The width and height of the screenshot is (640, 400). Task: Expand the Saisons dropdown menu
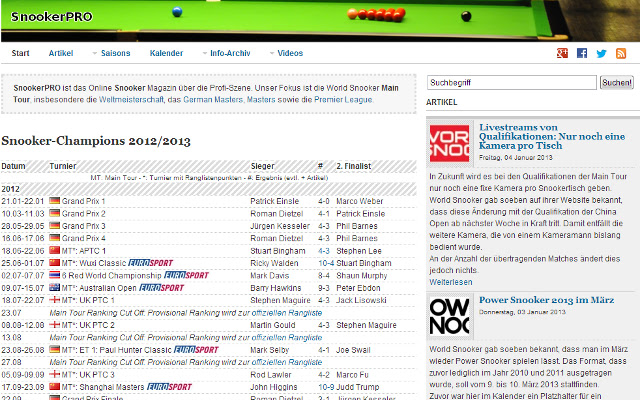[x=111, y=53]
